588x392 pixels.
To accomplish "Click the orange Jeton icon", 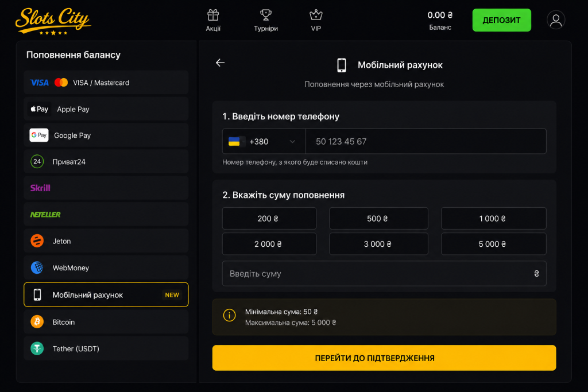I will click(37, 241).
